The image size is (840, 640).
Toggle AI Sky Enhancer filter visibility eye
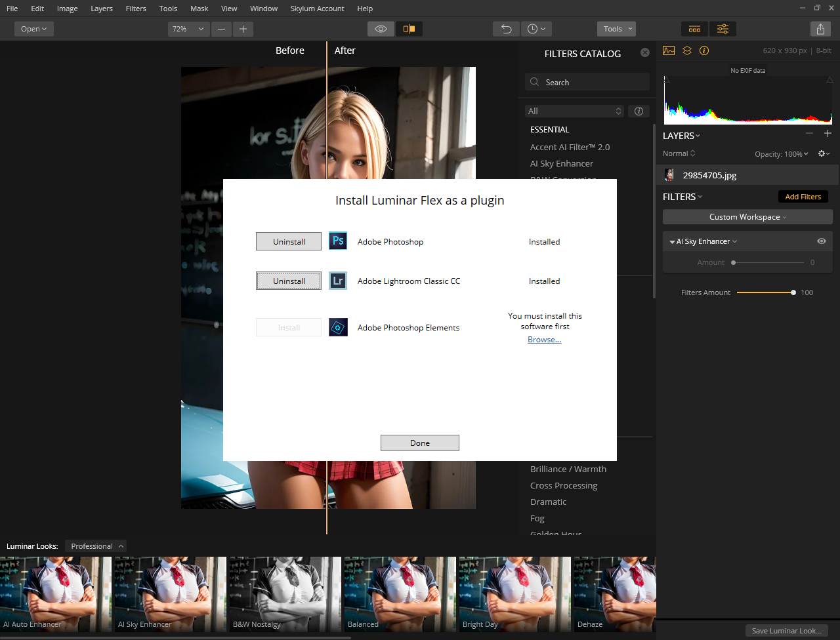click(x=821, y=241)
